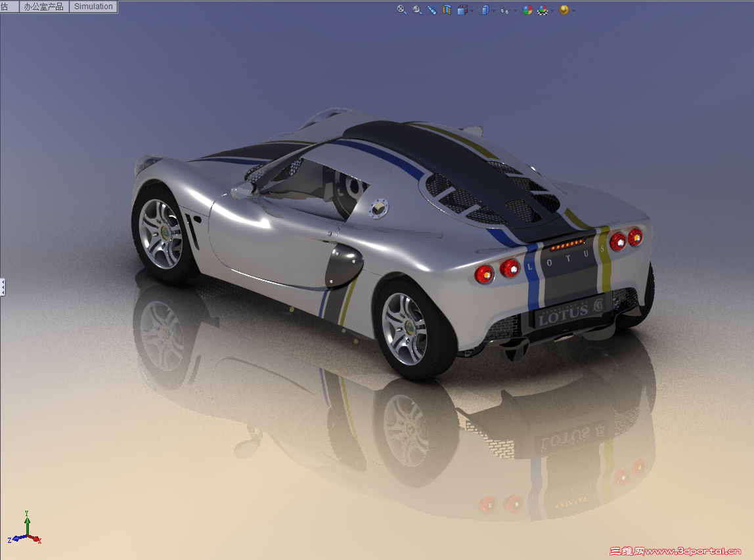
Task: Open the Hide/Show Items dropdown arrow
Action: pyautogui.click(x=515, y=11)
